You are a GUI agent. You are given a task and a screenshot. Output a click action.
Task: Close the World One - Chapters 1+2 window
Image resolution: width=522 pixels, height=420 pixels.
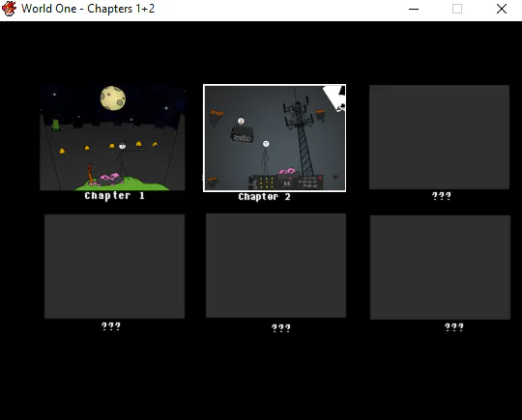click(x=502, y=9)
